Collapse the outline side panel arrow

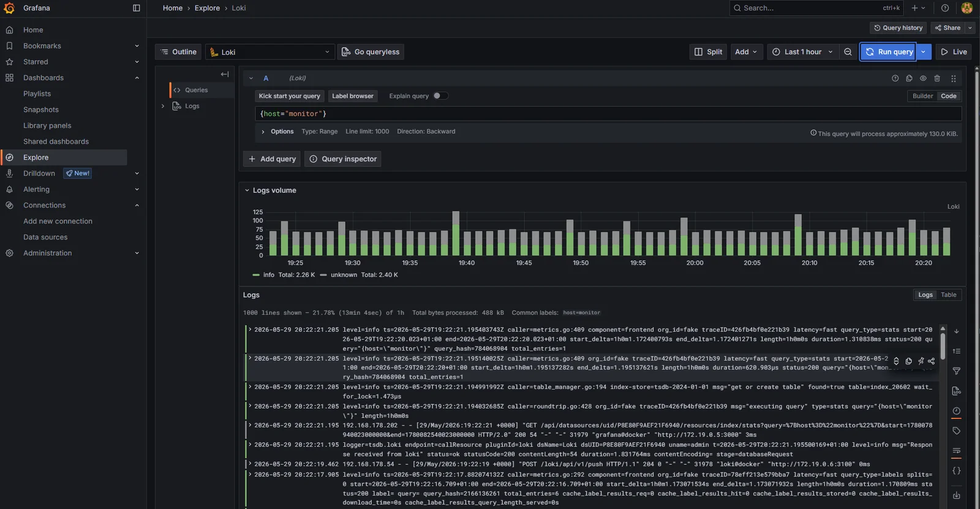[x=225, y=74]
